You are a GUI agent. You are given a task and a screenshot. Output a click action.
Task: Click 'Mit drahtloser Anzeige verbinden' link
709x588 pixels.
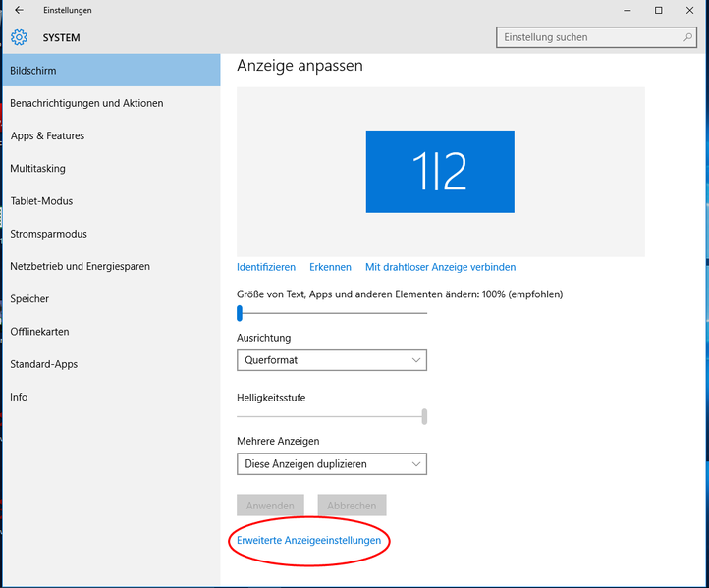pyautogui.click(x=440, y=267)
